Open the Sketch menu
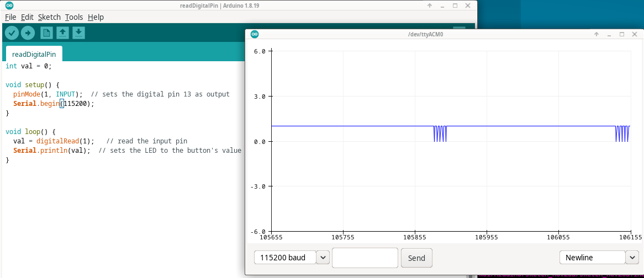This screenshot has width=644, height=278. (49, 17)
